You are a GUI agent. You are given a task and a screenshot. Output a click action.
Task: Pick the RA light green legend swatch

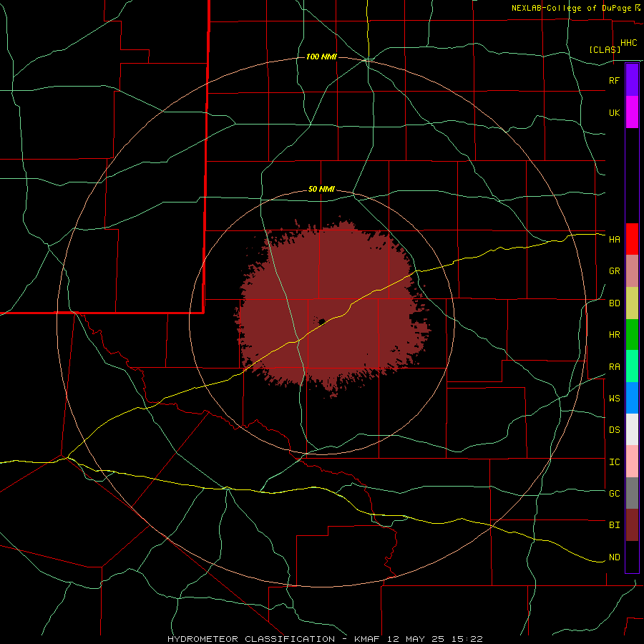coord(632,366)
